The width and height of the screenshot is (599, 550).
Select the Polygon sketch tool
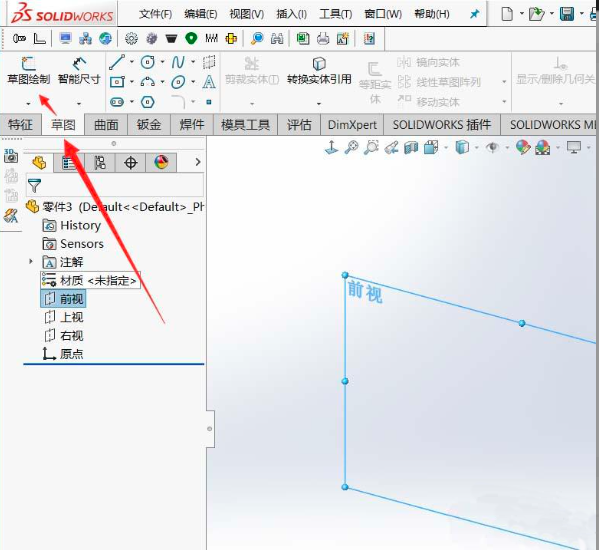click(148, 102)
